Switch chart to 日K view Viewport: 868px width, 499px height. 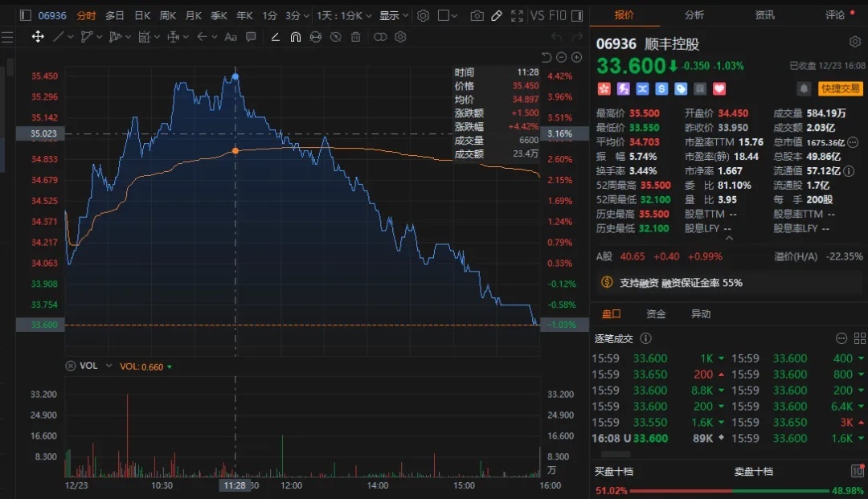click(142, 16)
